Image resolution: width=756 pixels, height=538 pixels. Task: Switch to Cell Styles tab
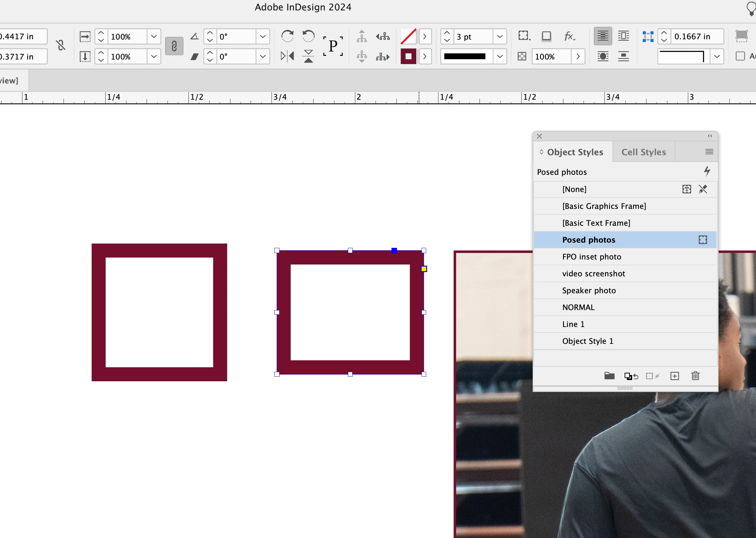coord(643,152)
